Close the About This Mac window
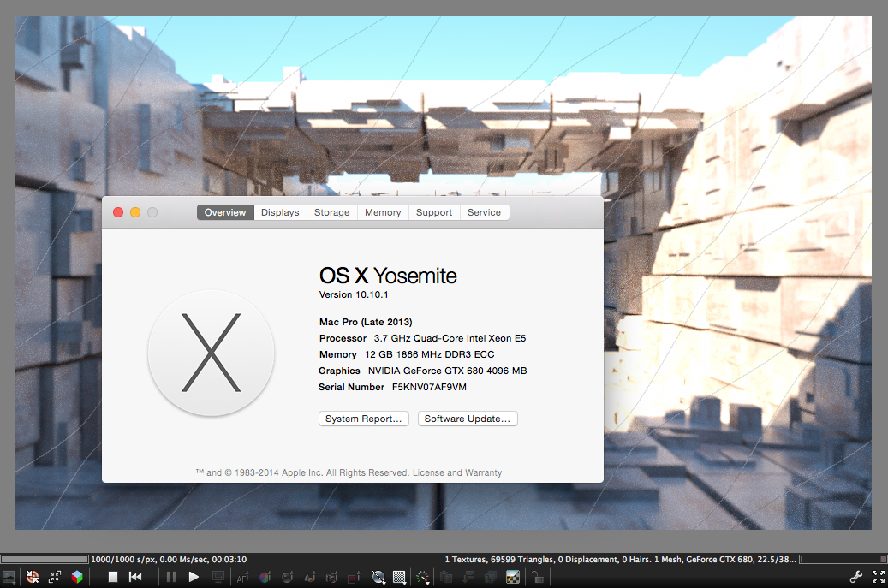Screen dimensions: 888x588 pos(118,212)
